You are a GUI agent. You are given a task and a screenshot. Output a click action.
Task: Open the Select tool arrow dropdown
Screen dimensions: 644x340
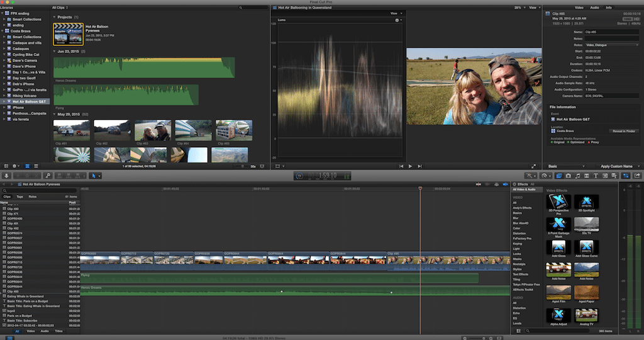point(95,176)
